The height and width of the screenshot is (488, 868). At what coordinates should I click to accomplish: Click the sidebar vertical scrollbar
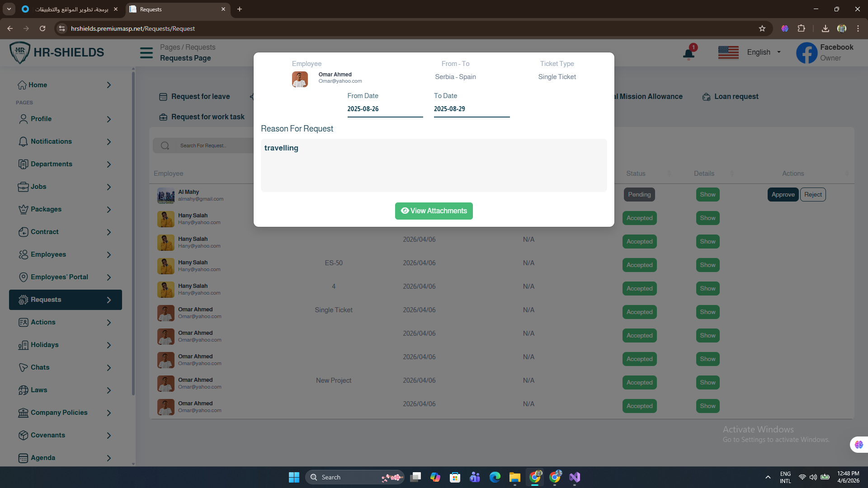[133, 226]
